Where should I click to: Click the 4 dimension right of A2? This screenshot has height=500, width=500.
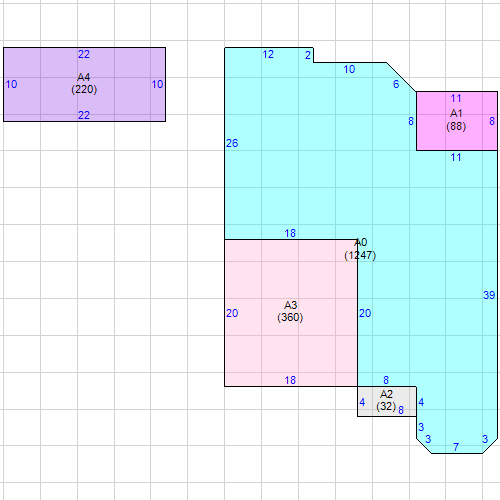point(421,402)
